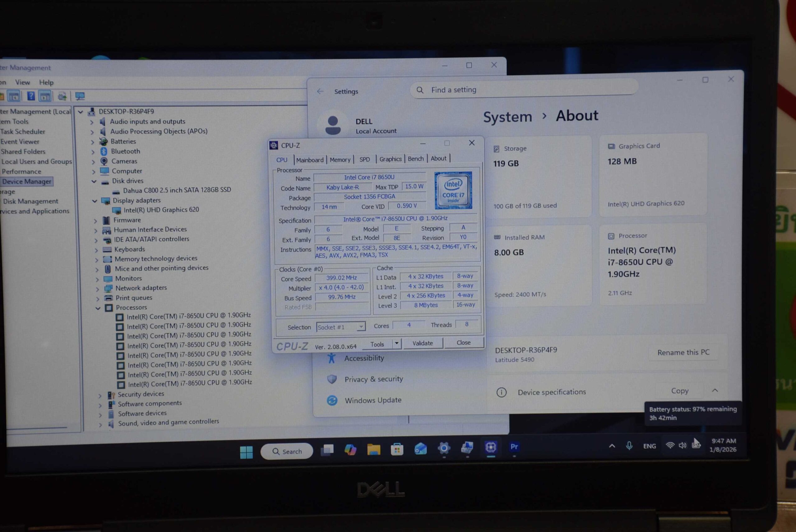The width and height of the screenshot is (796, 532).
Task: Click the scan for hardware changes monitor icon
Action: 80,96
